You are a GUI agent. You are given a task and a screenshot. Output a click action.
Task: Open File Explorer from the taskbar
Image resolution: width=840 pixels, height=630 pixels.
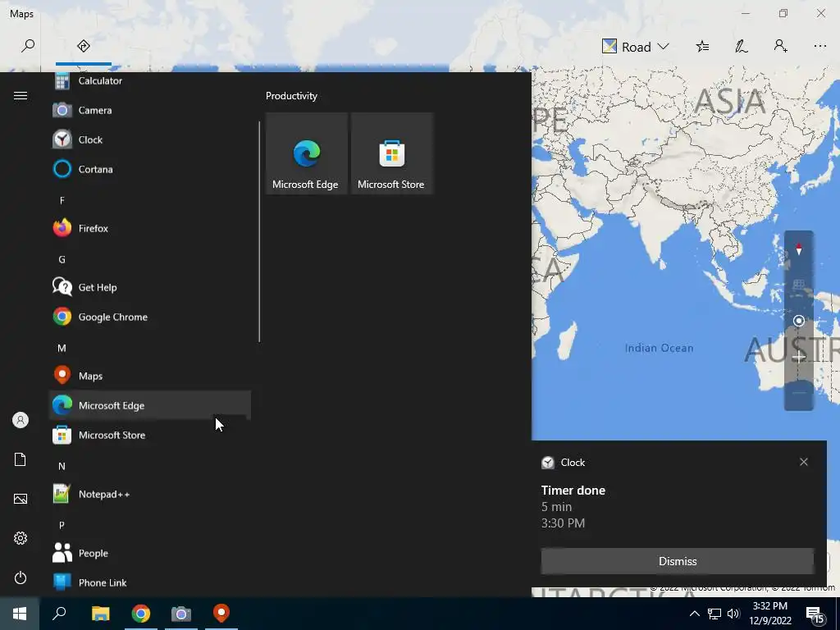click(100, 614)
